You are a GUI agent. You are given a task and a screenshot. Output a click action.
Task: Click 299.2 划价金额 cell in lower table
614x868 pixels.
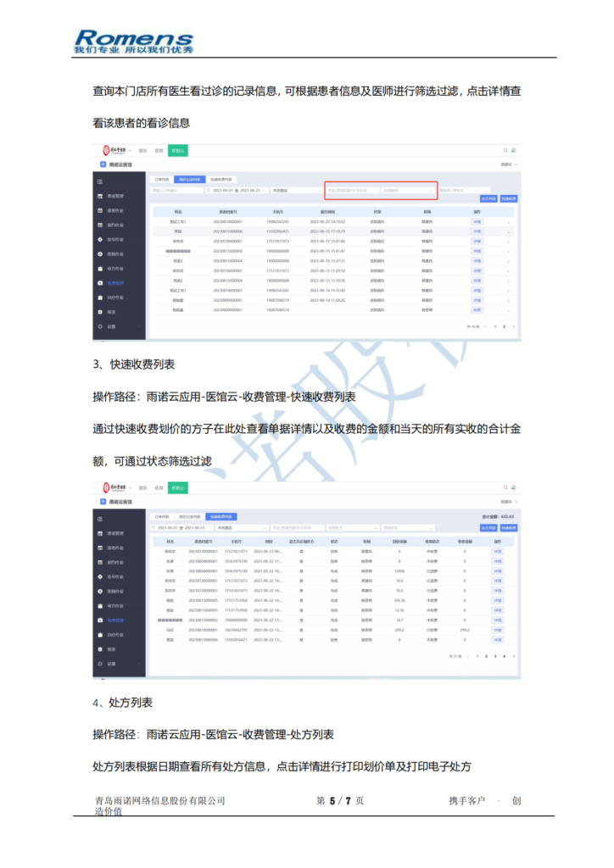(399, 630)
